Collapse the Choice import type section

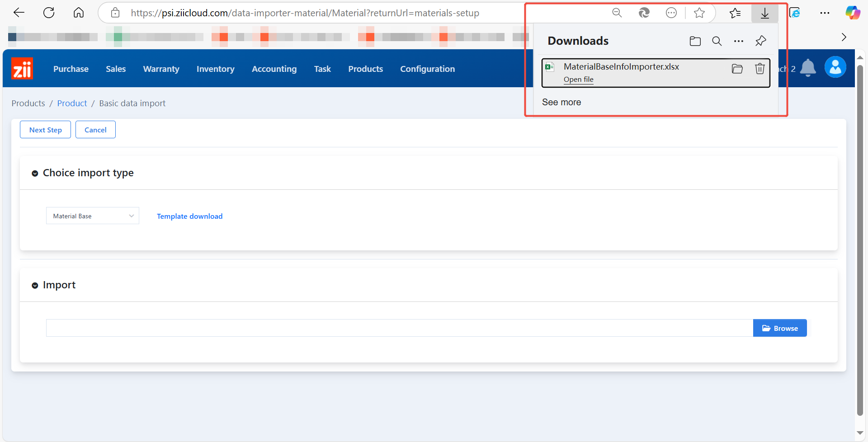click(35, 174)
